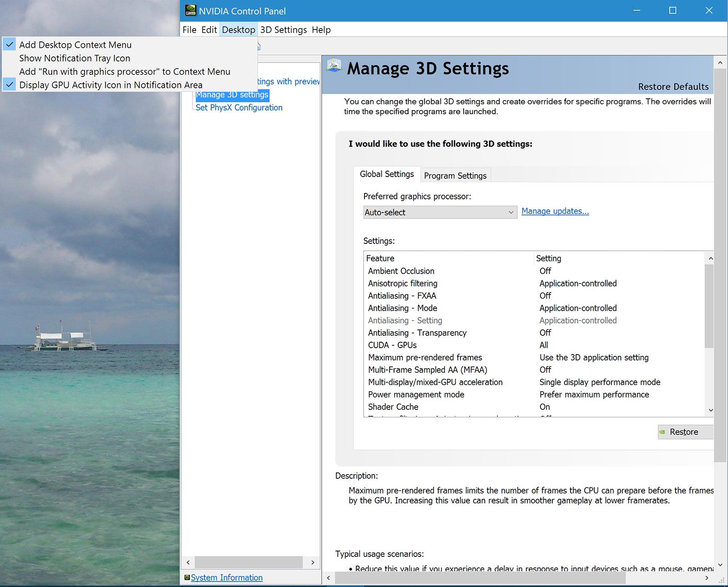Click main panel horizontal scroll right arrow
Screen dimensions: 728x587
point(707,578)
